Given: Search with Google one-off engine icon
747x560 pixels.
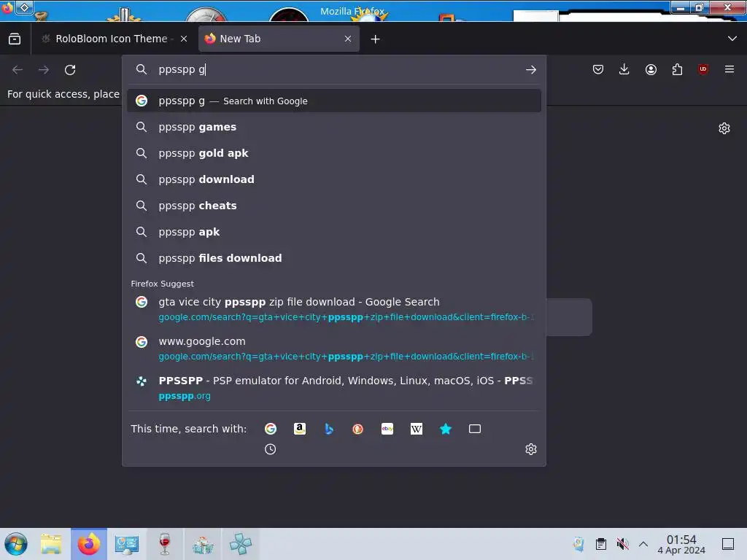Looking at the screenshot, I should (x=271, y=429).
